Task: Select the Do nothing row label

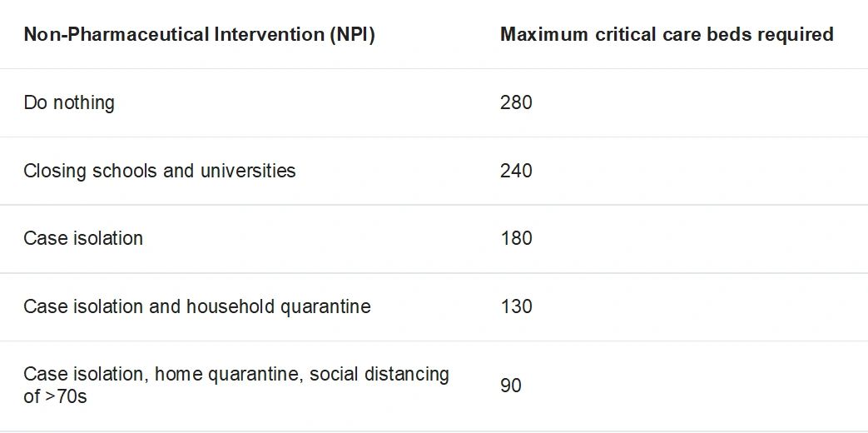Action: pyautogui.click(x=69, y=103)
